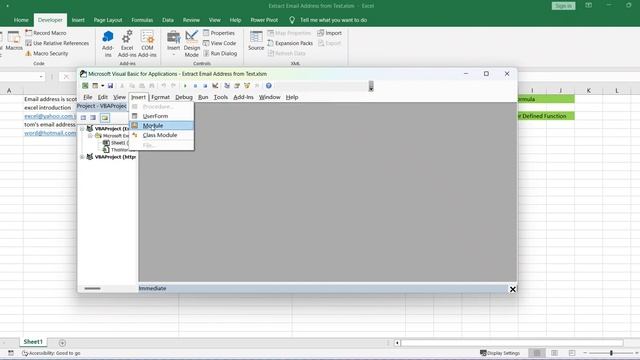Open the VBA Window menu
The image size is (640, 360).
click(x=269, y=97)
